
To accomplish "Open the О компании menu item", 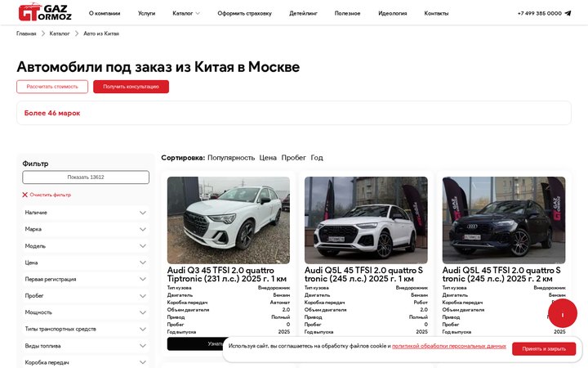I will tap(105, 13).
